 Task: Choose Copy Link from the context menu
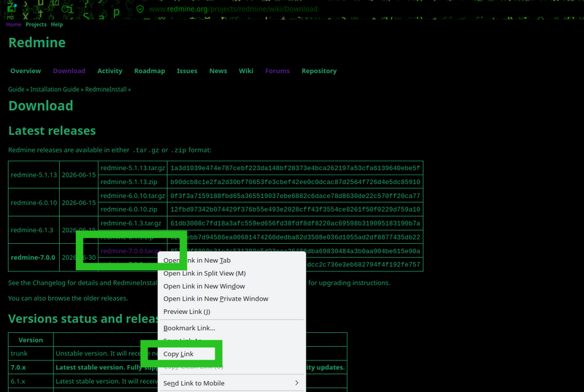tap(178, 353)
